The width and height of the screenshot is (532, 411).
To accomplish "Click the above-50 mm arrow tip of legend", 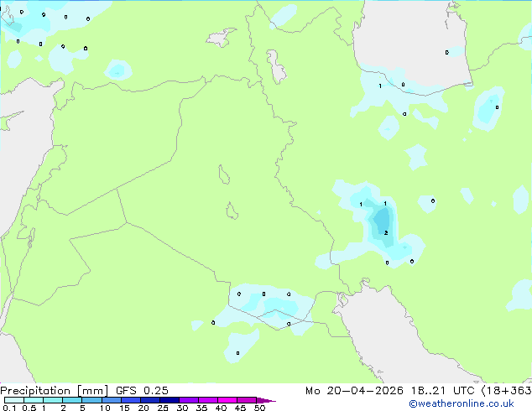I will (x=266, y=400).
